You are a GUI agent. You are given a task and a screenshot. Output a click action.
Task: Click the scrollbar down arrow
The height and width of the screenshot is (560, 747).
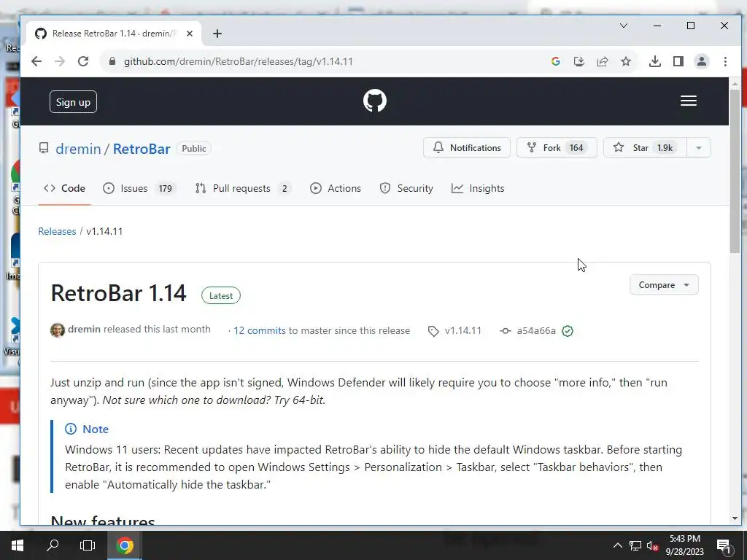735,518
